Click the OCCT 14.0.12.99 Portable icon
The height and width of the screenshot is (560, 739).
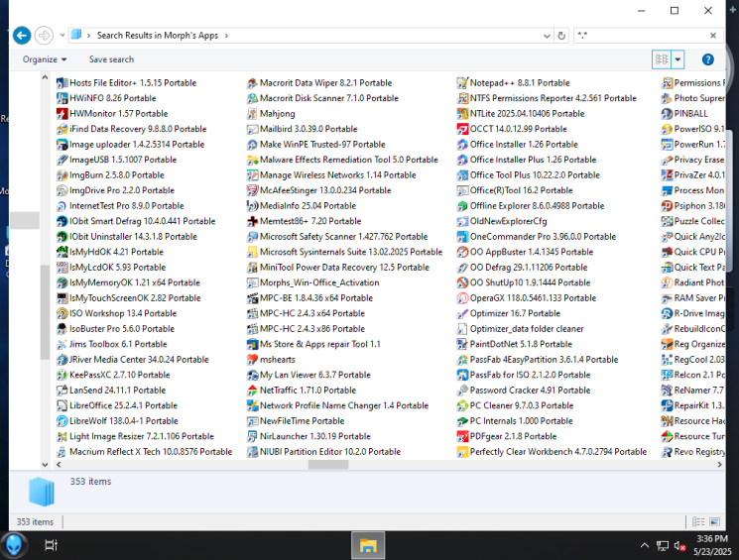tap(462, 129)
